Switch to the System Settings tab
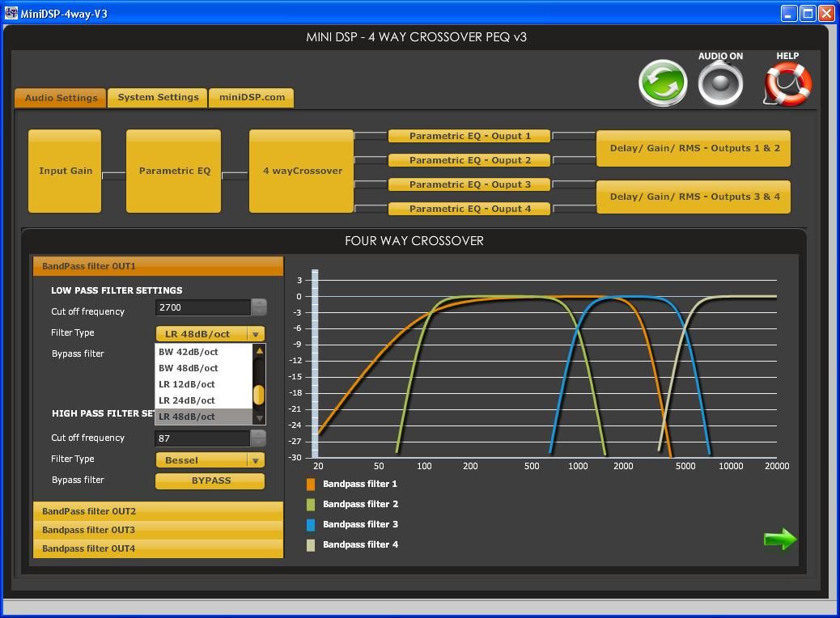840x618 pixels. tap(158, 97)
